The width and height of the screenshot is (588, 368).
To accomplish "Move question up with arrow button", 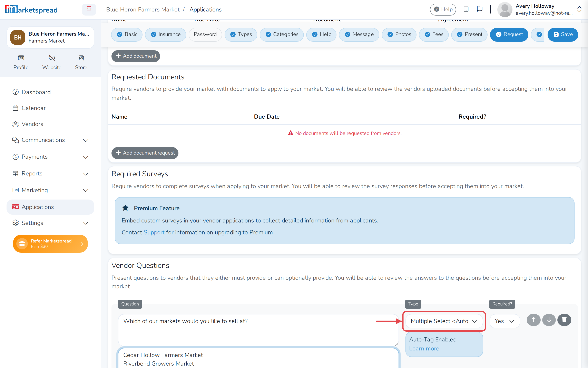I will [533, 320].
